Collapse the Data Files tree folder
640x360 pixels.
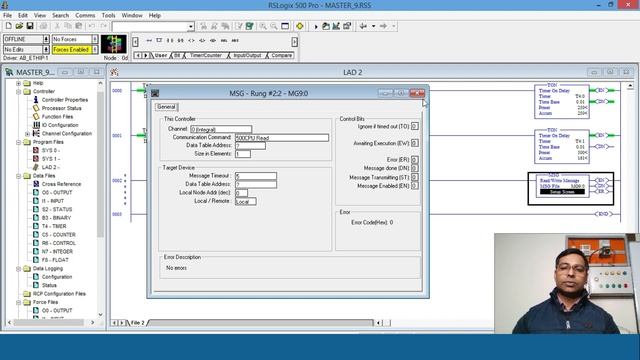point(18,176)
